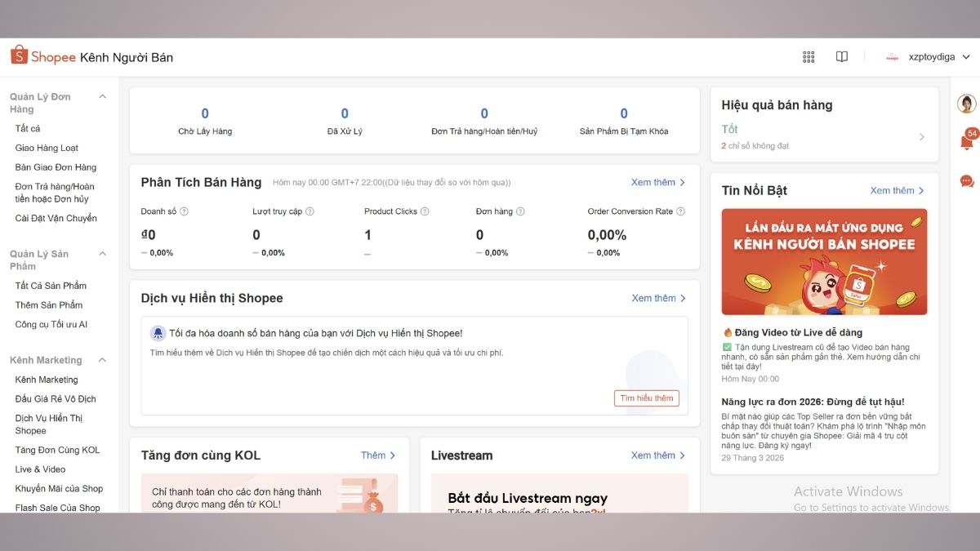Click help icon next to Product Clicks
The image size is (980, 551).
point(425,211)
